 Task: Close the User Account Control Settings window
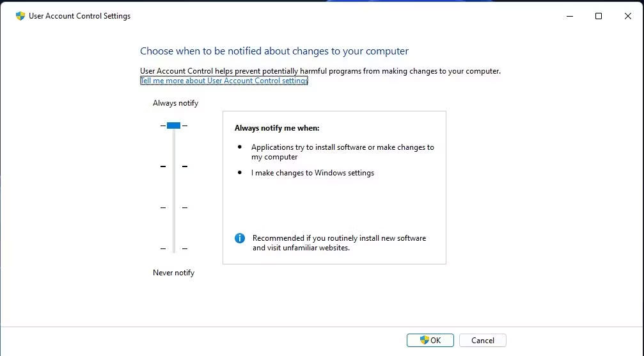(x=627, y=16)
